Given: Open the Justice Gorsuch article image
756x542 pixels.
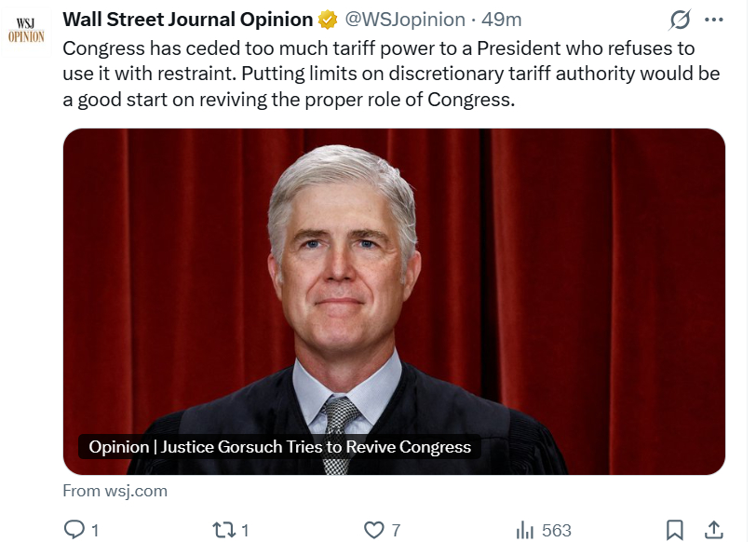Looking at the screenshot, I should pyautogui.click(x=394, y=279).
